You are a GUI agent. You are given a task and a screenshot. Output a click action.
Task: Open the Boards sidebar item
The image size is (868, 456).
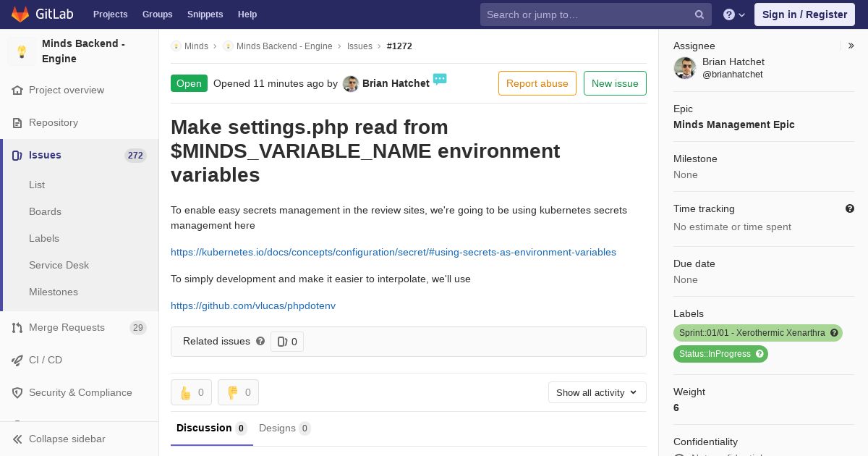coord(45,211)
